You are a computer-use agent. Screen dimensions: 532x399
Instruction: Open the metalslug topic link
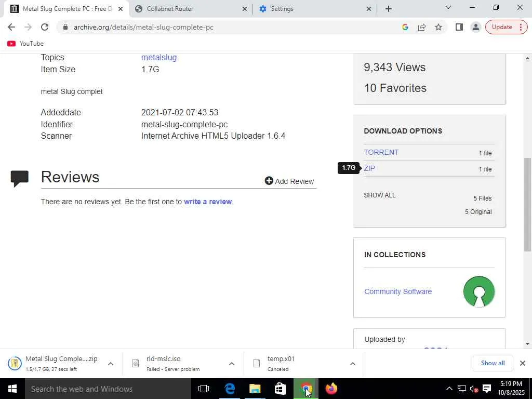159,57
